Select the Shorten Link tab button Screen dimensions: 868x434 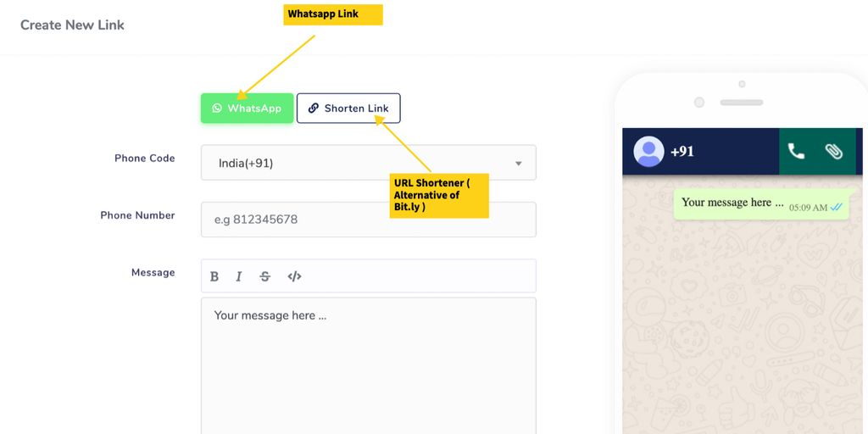[348, 108]
